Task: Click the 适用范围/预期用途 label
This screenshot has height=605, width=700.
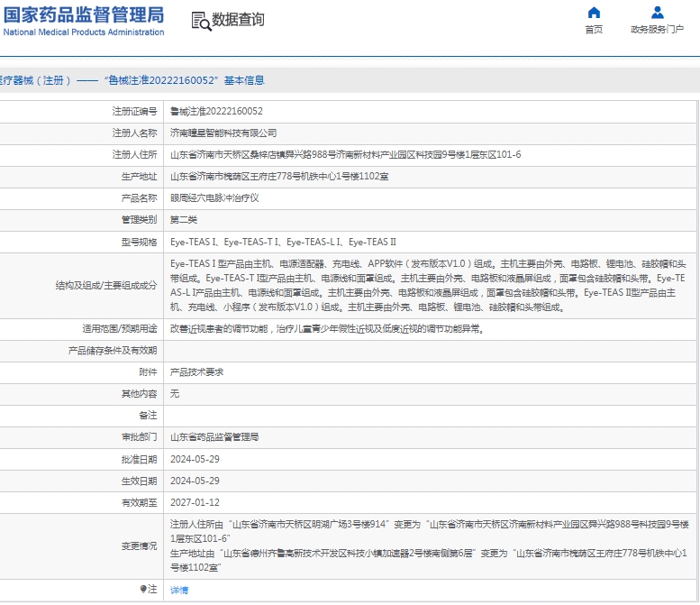Action: pyautogui.click(x=120, y=329)
